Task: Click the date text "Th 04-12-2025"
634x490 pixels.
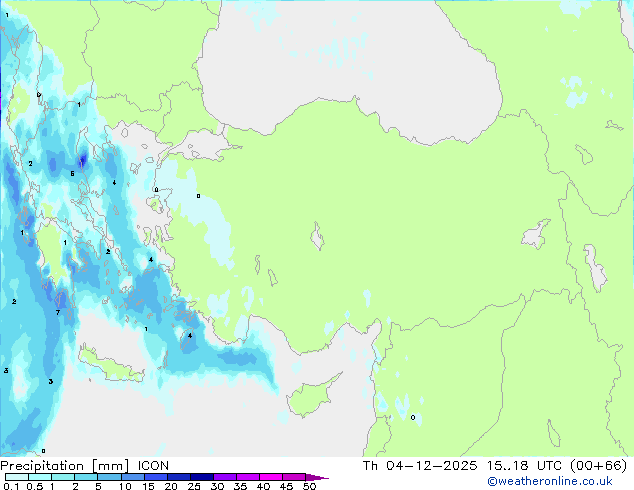Action: point(420,466)
